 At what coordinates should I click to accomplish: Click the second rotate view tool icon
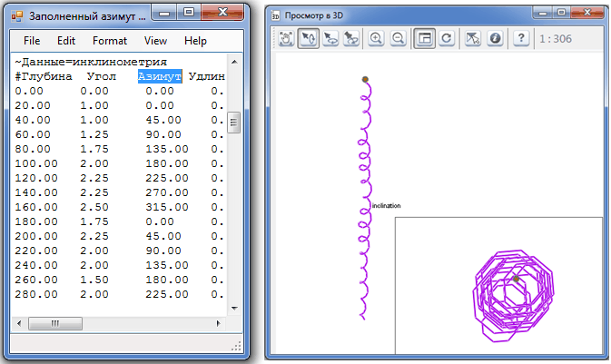click(330, 38)
